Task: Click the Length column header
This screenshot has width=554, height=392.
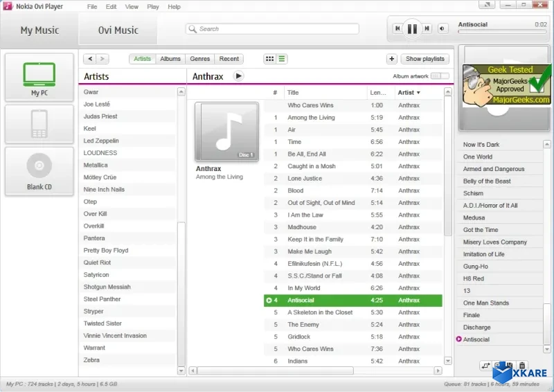Action: 380,93
